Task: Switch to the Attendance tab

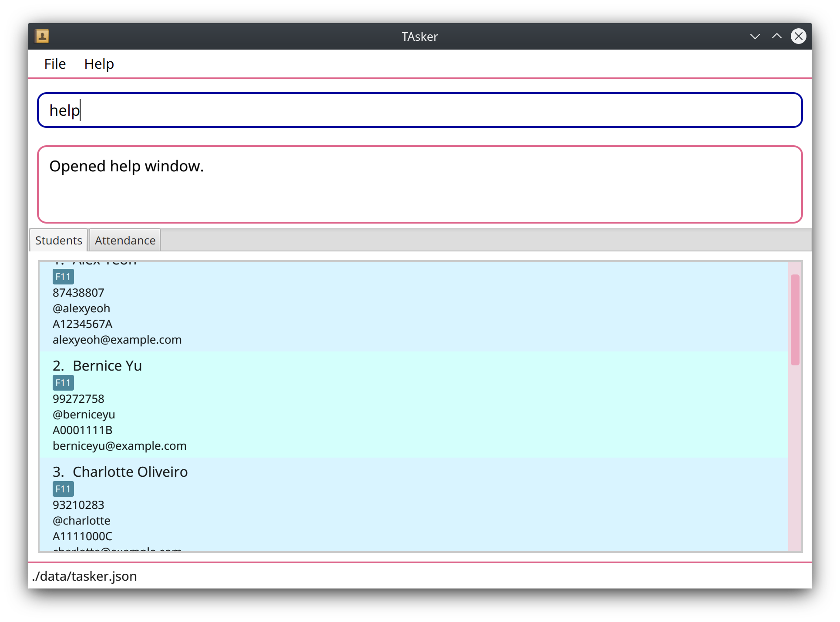Action: (x=125, y=240)
